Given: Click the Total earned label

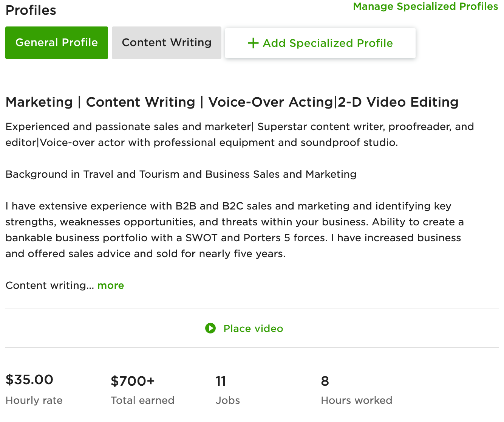Looking at the screenshot, I should point(142,400).
